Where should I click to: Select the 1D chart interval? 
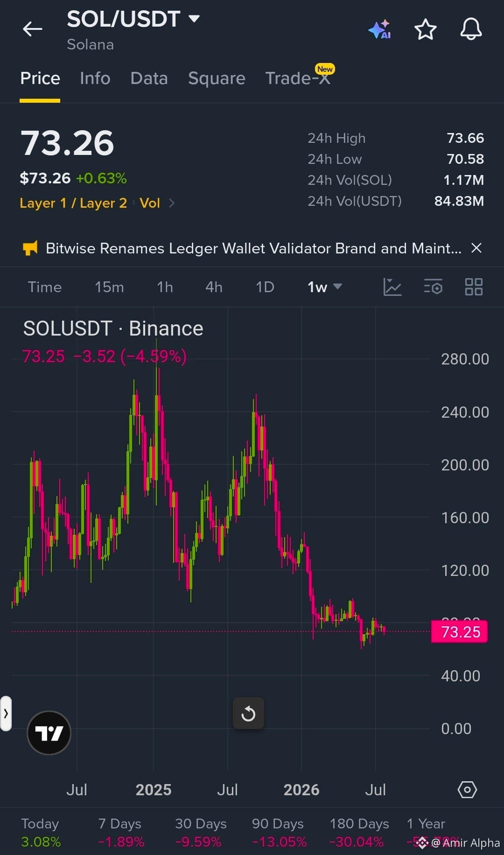click(x=265, y=287)
